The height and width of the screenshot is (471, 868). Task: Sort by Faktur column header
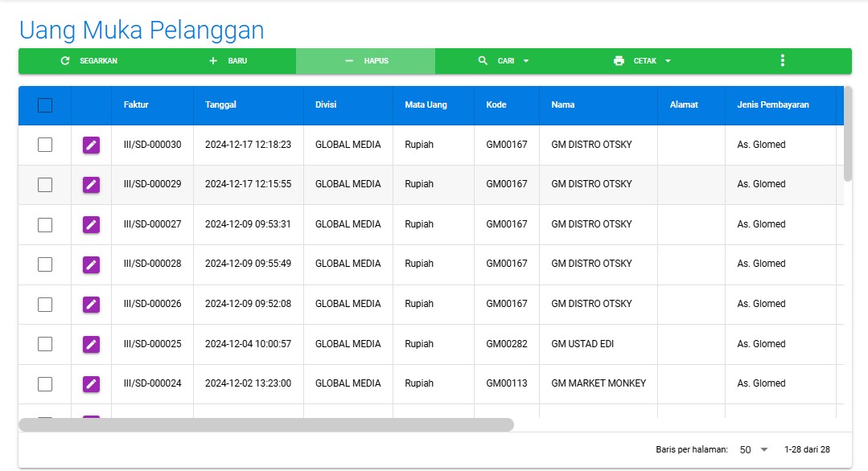[136, 104]
